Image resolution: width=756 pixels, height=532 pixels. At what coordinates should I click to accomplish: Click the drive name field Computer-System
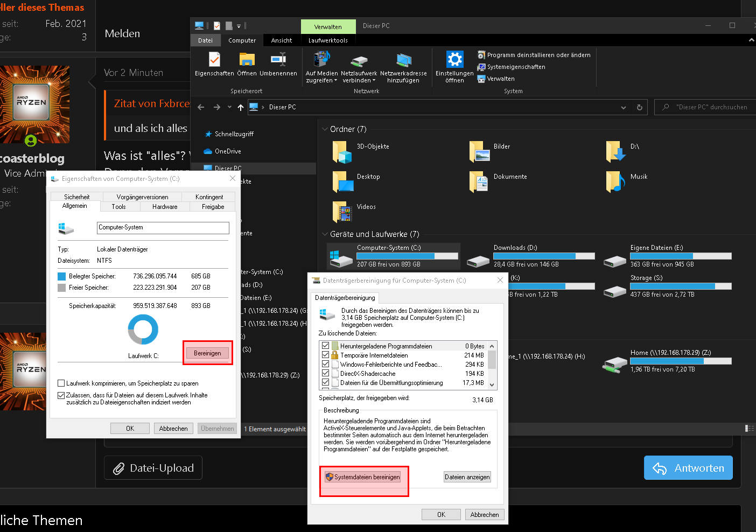(x=163, y=228)
